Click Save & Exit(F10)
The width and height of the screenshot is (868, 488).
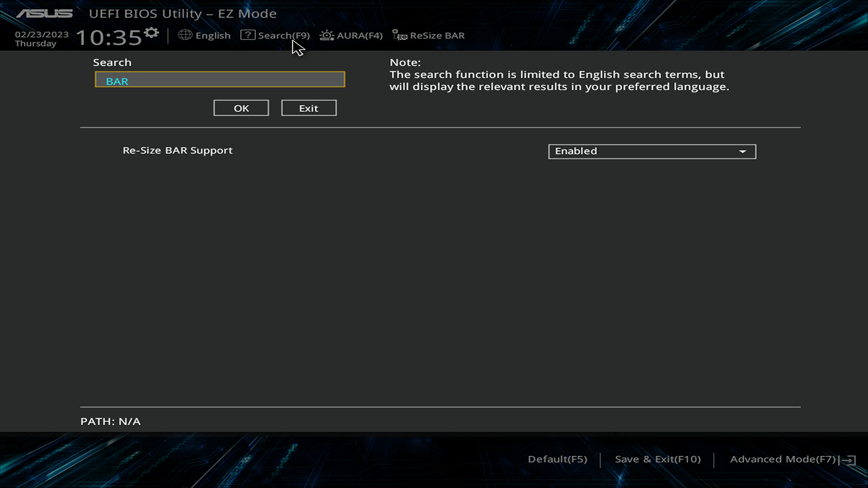(x=658, y=459)
